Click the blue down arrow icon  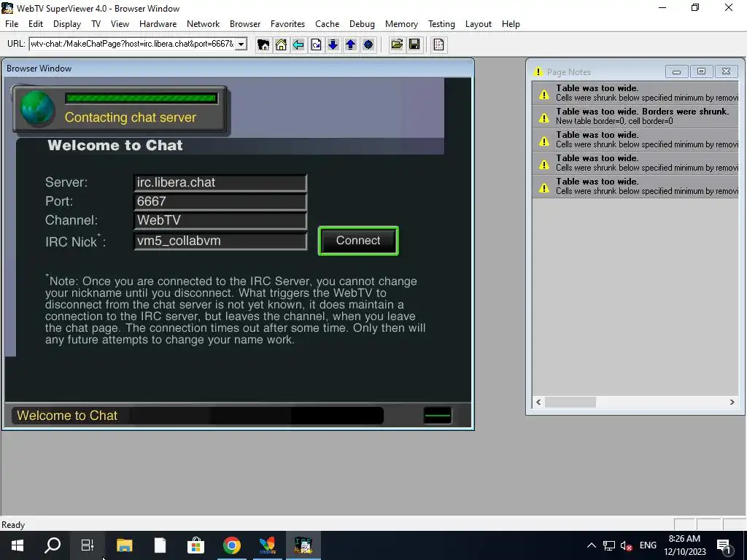[333, 44]
